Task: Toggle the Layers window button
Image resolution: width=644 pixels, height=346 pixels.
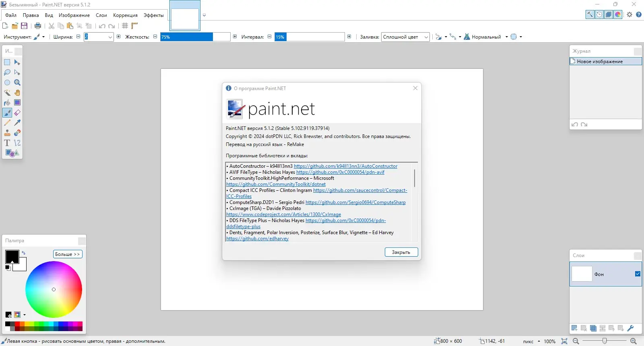Action: pos(609,14)
